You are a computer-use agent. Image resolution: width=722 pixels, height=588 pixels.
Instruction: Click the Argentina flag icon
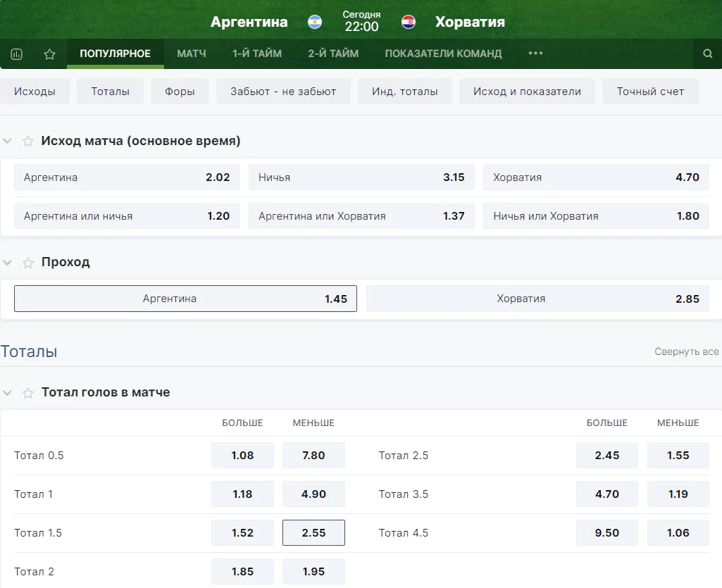(315, 22)
